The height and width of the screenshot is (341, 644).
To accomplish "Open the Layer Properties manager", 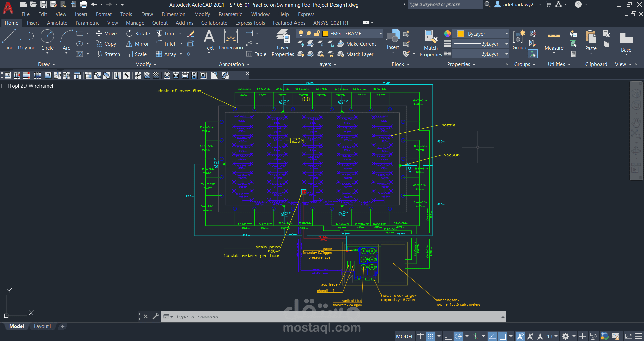I will pyautogui.click(x=283, y=43).
